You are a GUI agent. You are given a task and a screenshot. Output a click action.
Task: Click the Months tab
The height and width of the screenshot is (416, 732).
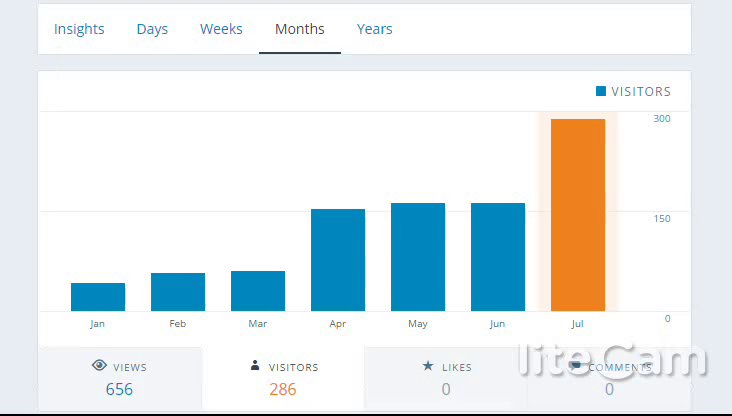point(300,29)
